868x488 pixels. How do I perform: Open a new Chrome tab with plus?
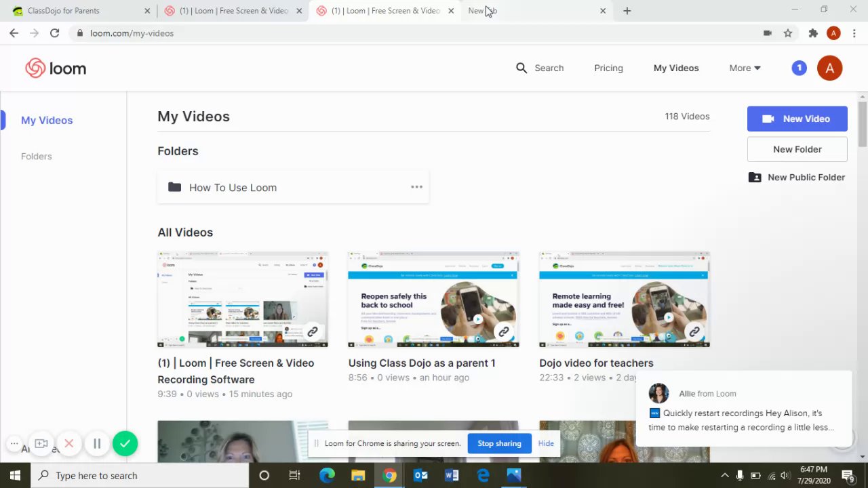click(627, 11)
